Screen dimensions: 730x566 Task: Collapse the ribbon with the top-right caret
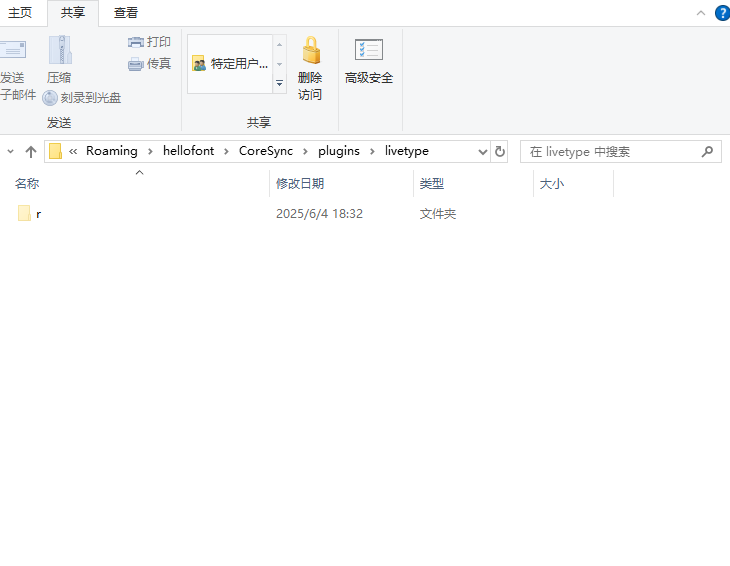(x=701, y=13)
